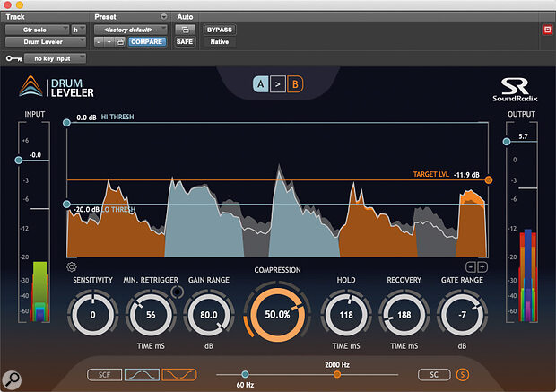Viewport: 556px width, 392px height.
Task: Toggle the SC external sidechain button
Action: click(434, 375)
